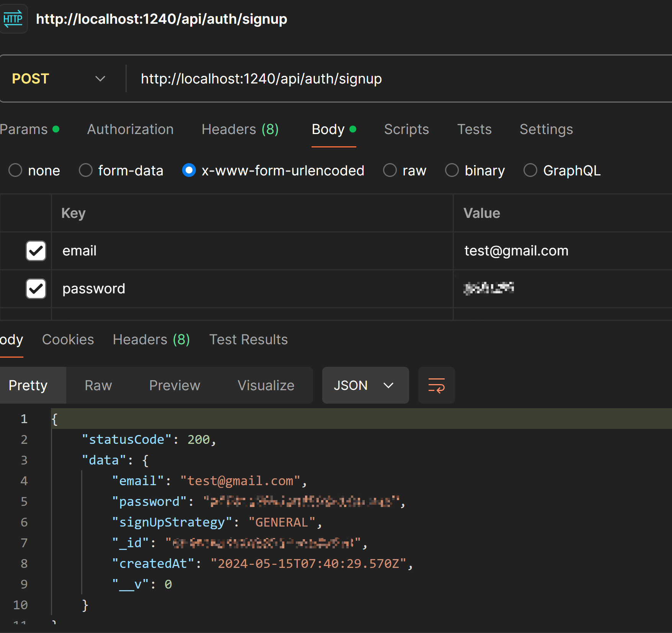Switch response view to Visualize
Image resolution: width=672 pixels, height=633 pixels.
(x=266, y=385)
